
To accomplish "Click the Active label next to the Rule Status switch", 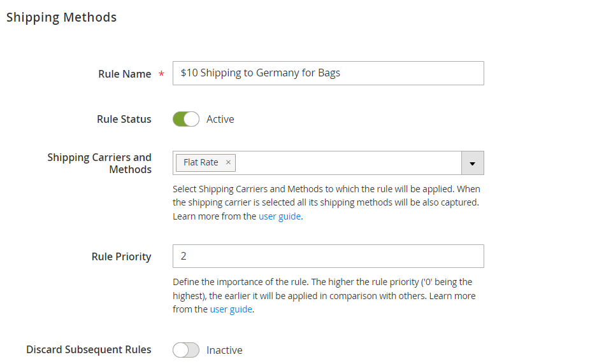I will pyautogui.click(x=220, y=119).
